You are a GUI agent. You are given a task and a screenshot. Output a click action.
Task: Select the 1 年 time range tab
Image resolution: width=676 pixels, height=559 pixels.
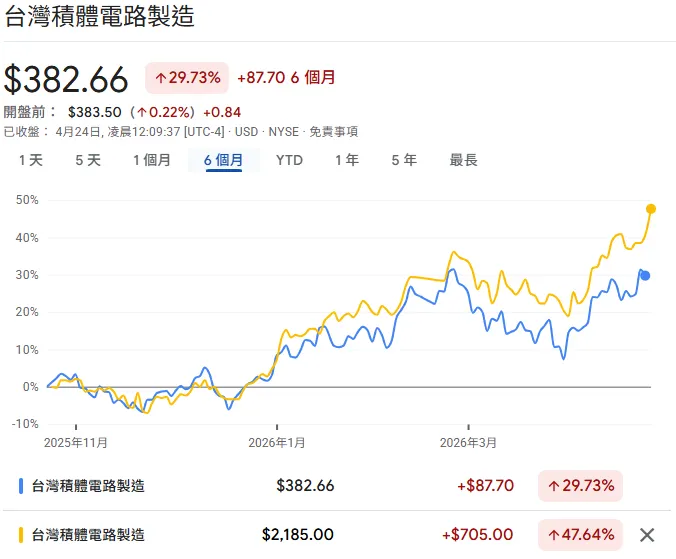click(347, 160)
